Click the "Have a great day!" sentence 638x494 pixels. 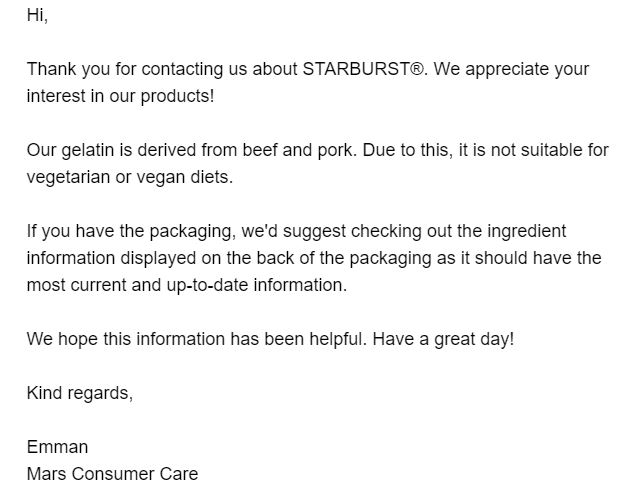pyautogui.click(x=443, y=339)
